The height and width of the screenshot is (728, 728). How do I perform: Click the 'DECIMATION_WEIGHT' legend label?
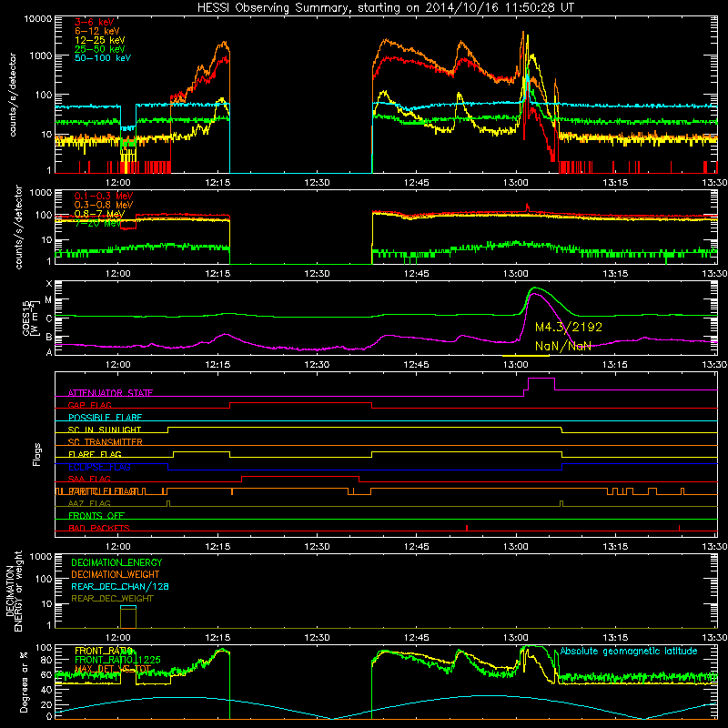tap(116, 574)
